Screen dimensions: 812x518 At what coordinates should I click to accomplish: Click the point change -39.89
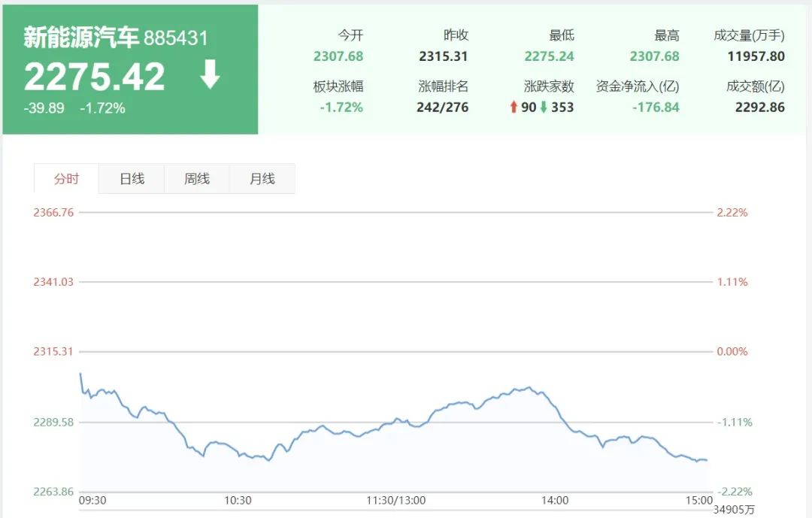pos(44,108)
